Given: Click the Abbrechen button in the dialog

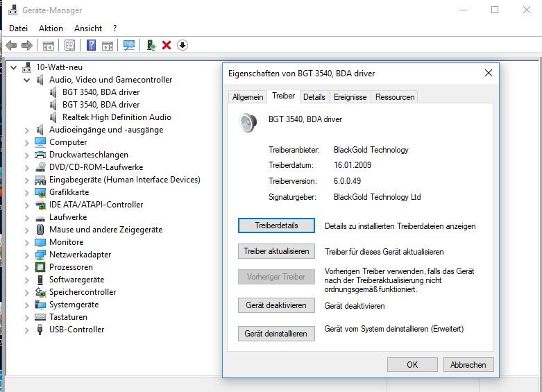Looking at the screenshot, I should click(x=468, y=364).
